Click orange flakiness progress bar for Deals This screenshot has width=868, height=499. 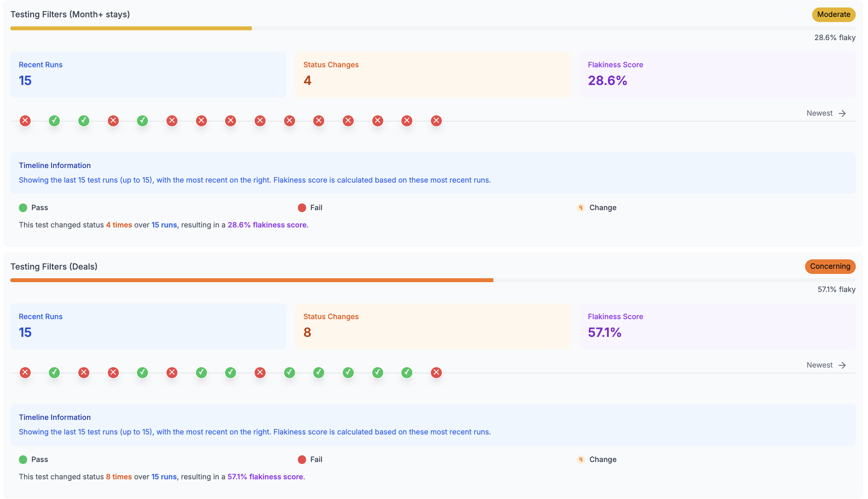point(252,280)
